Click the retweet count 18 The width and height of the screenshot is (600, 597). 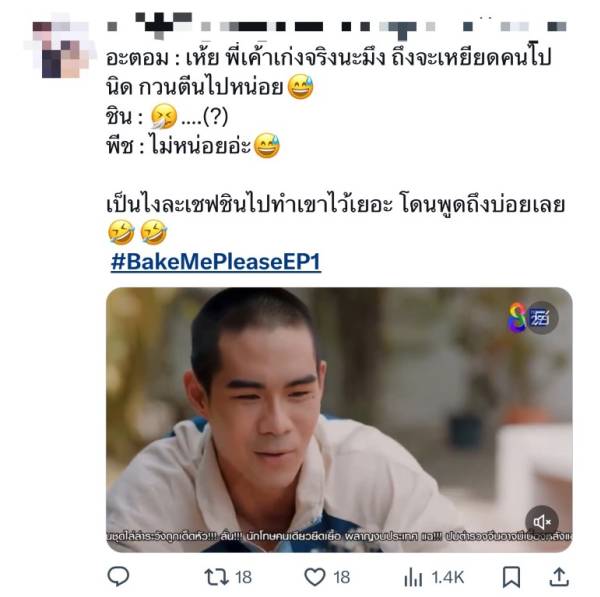pos(243,577)
